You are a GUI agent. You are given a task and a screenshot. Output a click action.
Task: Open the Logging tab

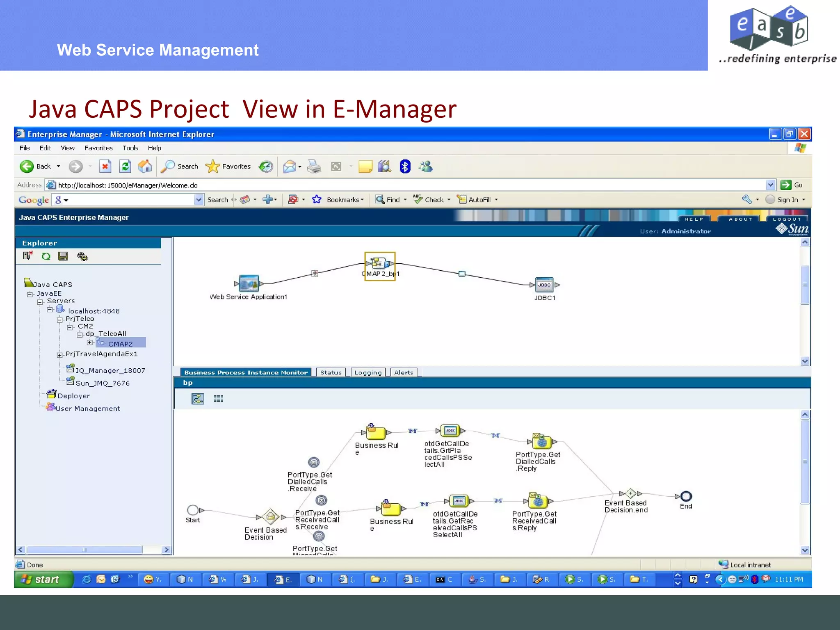(367, 372)
